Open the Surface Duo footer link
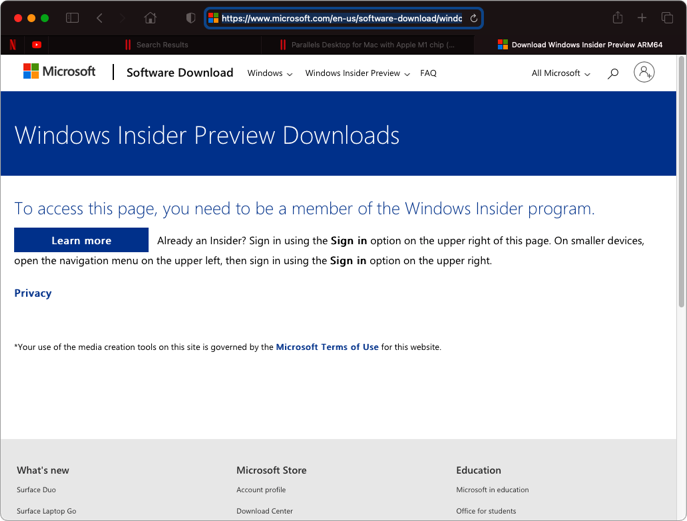 tap(36, 490)
